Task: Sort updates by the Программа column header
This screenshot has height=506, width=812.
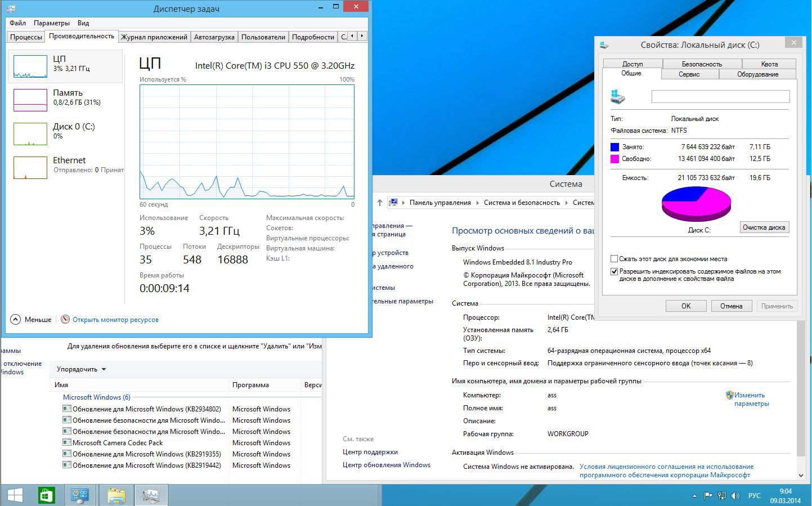Action: point(265,385)
